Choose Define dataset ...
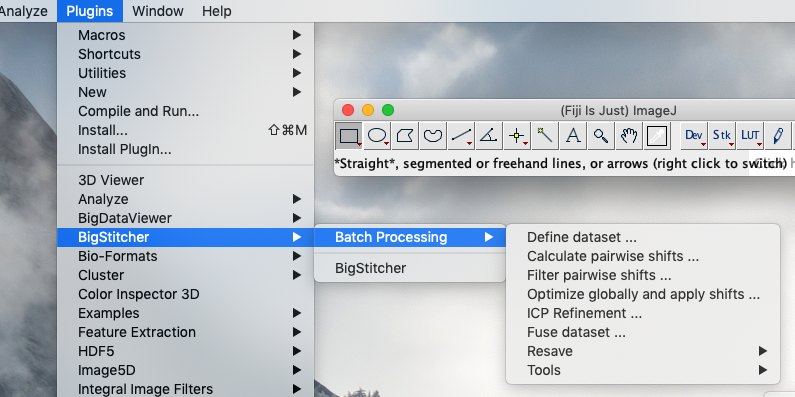This screenshot has width=795, height=397. (643, 237)
